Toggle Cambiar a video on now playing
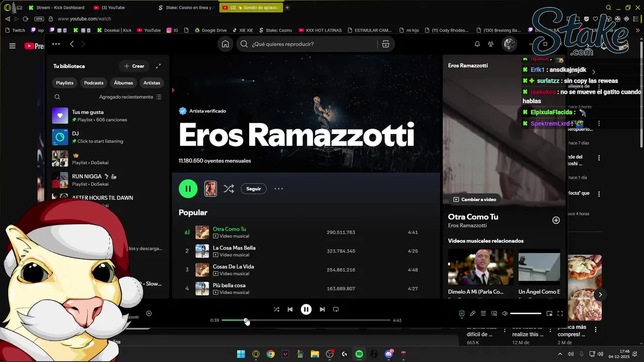Screen dimensions: 644x362 [474, 200]
